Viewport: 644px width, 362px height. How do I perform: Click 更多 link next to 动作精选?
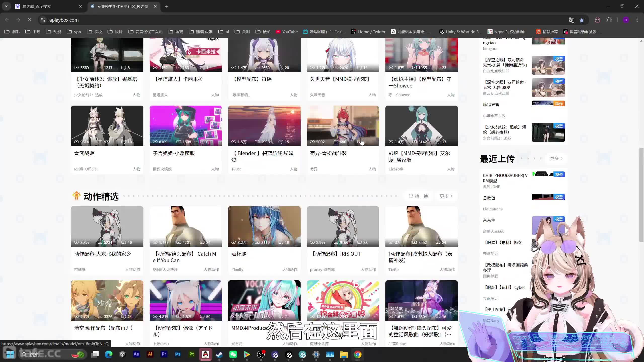coord(446,196)
